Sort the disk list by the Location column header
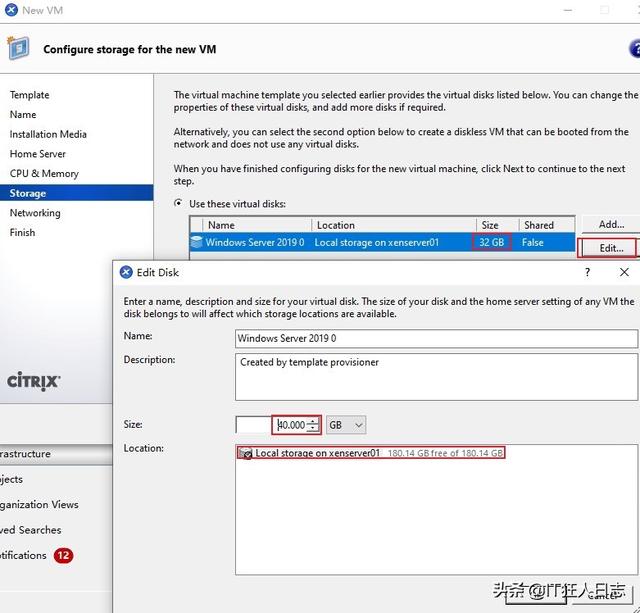This screenshot has height=613, width=640. coord(394,225)
